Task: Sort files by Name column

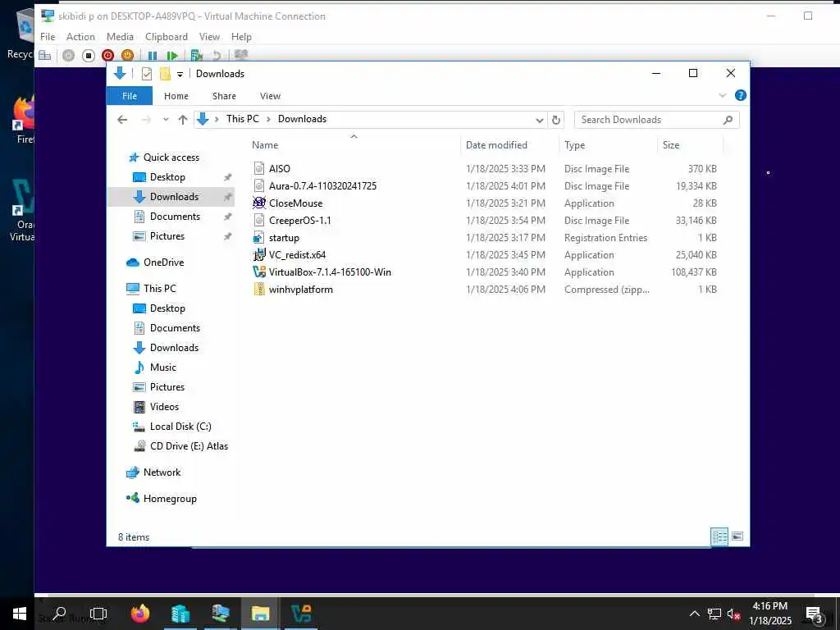Action: pos(265,144)
